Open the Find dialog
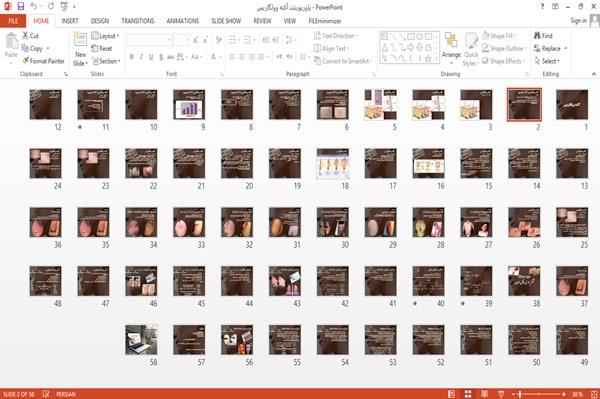The width and height of the screenshot is (600, 399). tap(543, 36)
